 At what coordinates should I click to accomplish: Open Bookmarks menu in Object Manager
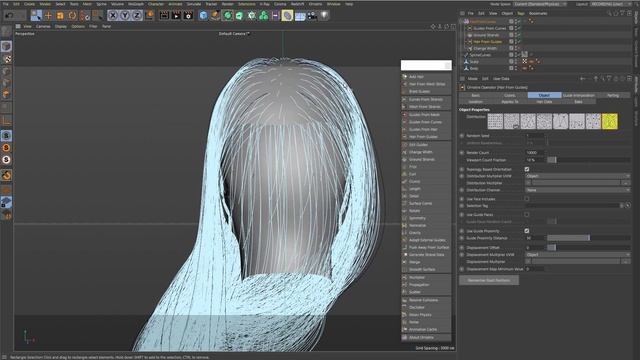coord(538,13)
